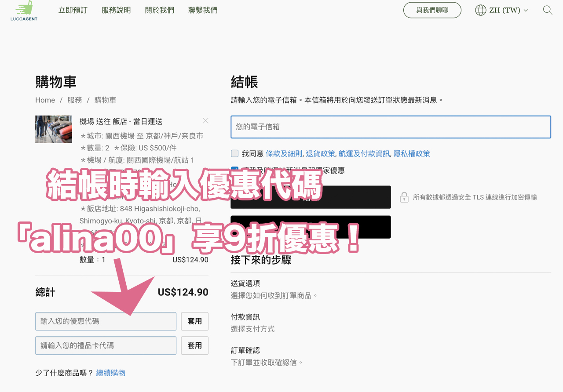Open 服務說明 menu item
This screenshot has height=392, width=563.
[x=116, y=10]
